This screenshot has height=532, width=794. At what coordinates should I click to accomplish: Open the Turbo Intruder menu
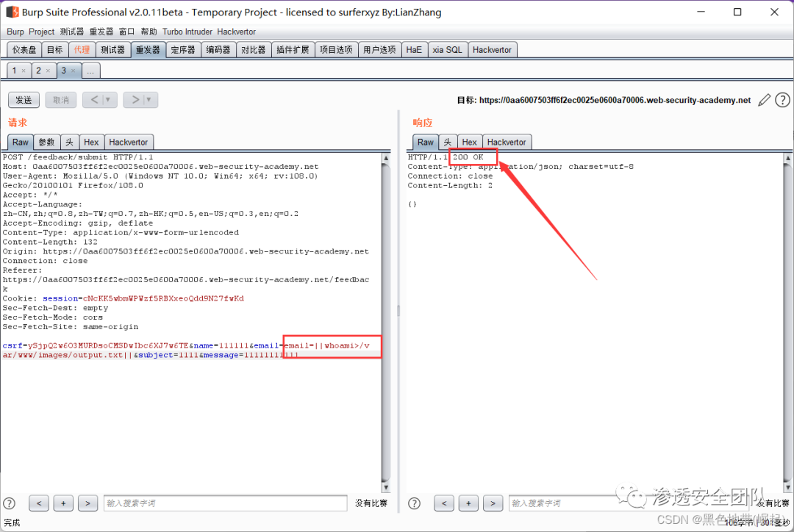coord(187,32)
